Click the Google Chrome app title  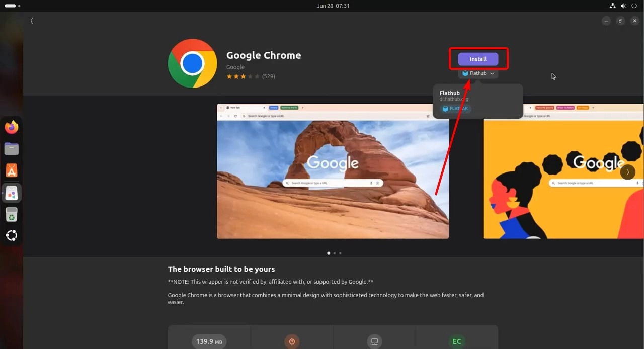coord(264,55)
